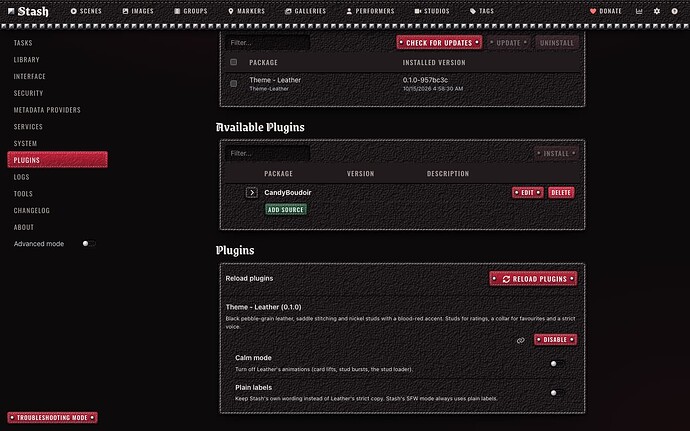This screenshot has height=431, width=690.
Task: Edit the CandyBoudoir source
Action: tap(528, 192)
